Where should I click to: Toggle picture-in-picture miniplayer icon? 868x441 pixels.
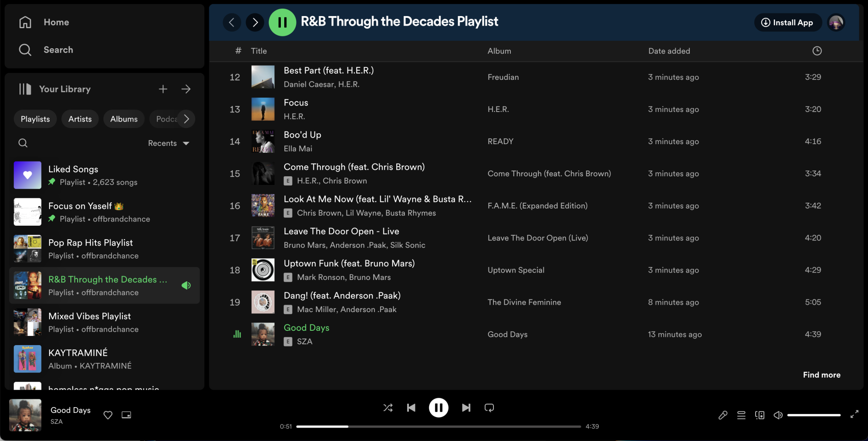[x=126, y=415]
